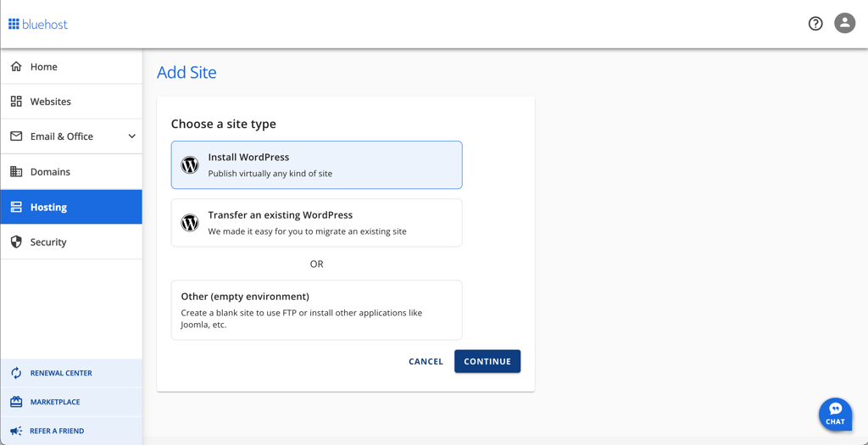
Task: Expand the Email & Office chevron
Action: coord(131,136)
